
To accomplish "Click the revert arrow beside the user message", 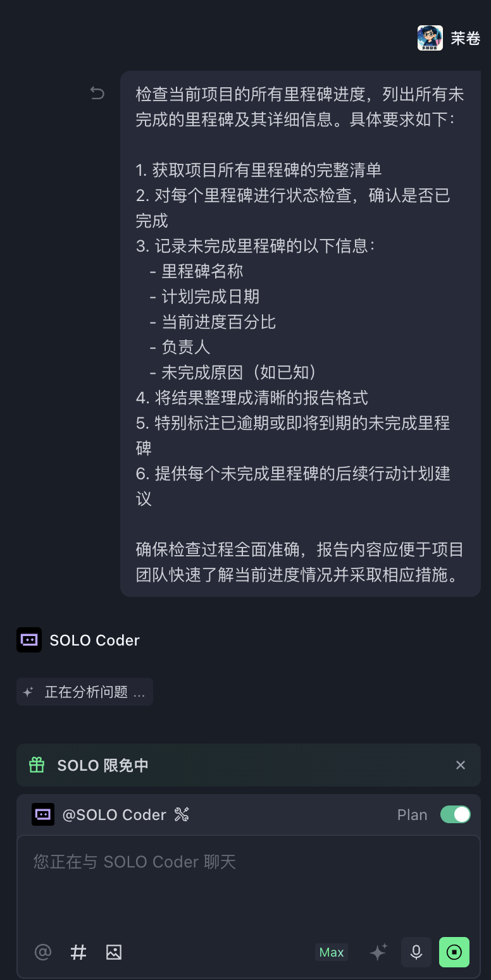I will tap(97, 94).
